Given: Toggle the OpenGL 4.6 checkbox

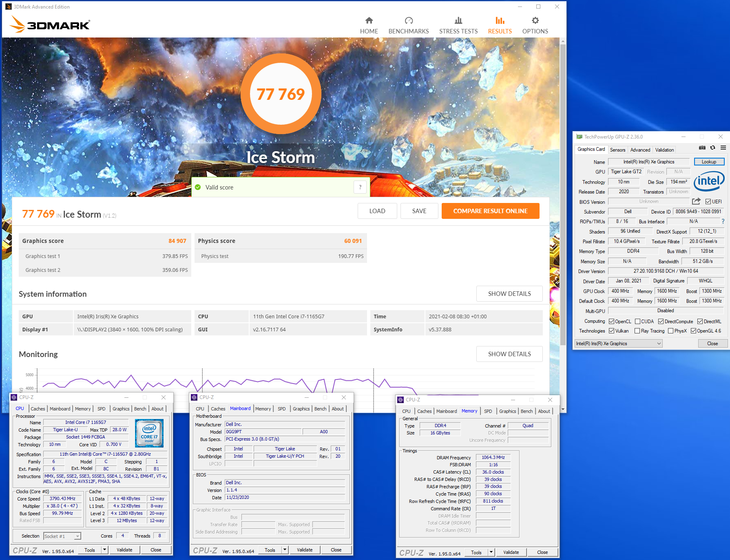Looking at the screenshot, I should pos(693,331).
